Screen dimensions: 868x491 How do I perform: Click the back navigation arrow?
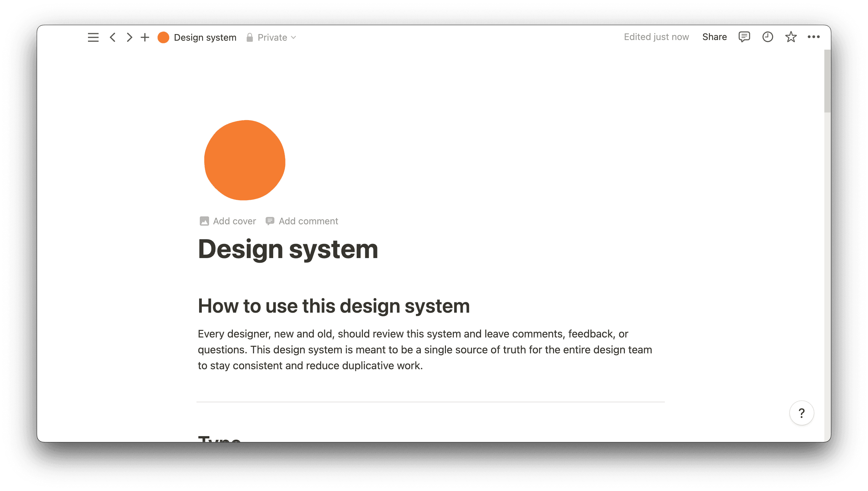coord(112,37)
